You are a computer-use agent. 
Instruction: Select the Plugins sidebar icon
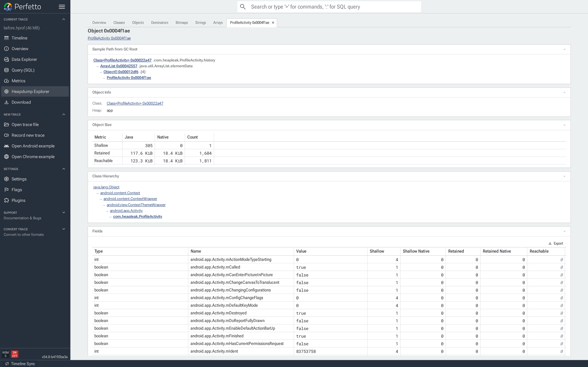(7, 200)
